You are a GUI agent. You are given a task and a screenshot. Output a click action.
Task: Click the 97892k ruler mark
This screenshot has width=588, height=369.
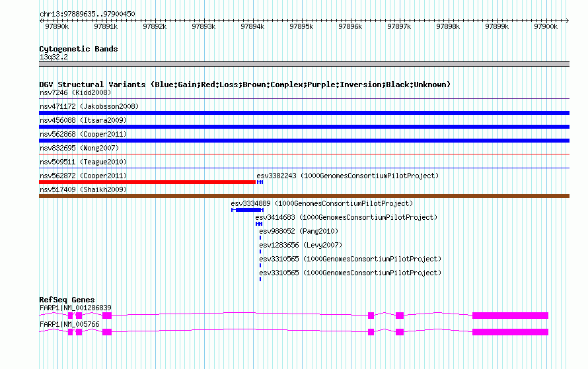[x=155, y=26]
